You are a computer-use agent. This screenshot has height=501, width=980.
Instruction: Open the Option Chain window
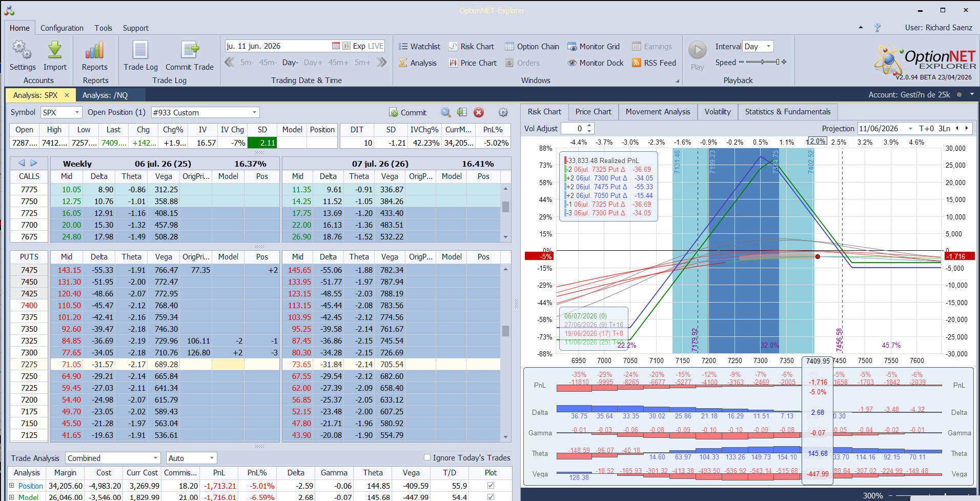(x=532, y=46)
